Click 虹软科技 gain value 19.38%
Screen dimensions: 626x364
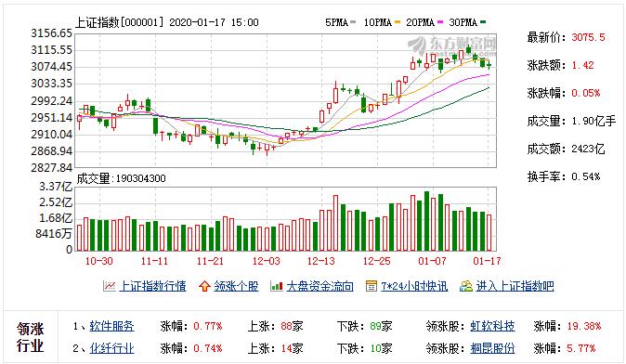(x=584, y=327)
